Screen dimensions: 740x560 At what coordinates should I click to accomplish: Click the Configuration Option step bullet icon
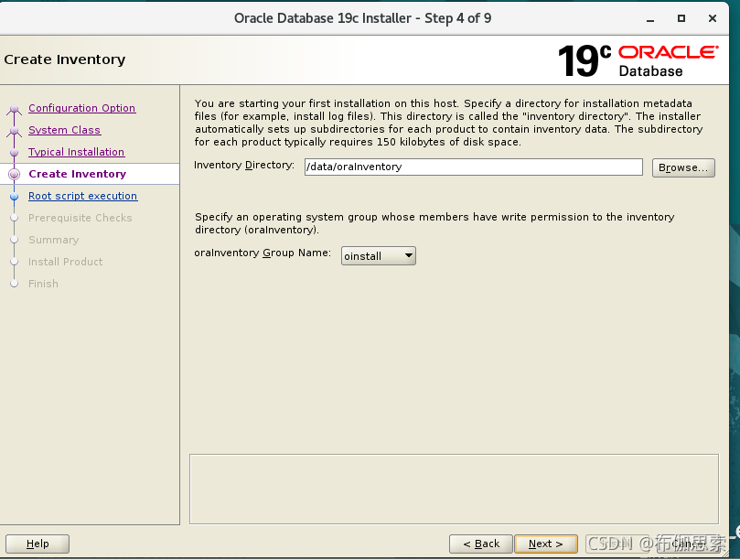tap(14, 109)
